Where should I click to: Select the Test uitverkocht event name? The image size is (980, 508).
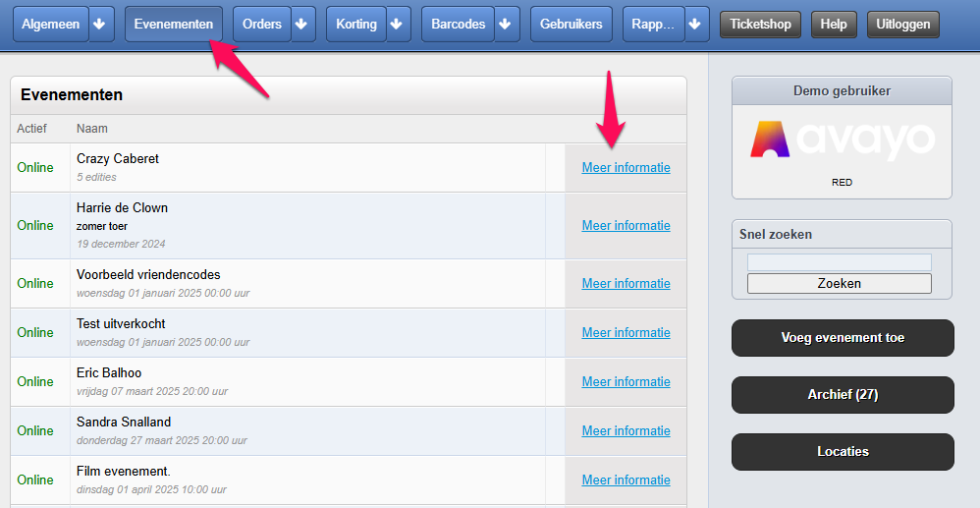tap(121, 324)
